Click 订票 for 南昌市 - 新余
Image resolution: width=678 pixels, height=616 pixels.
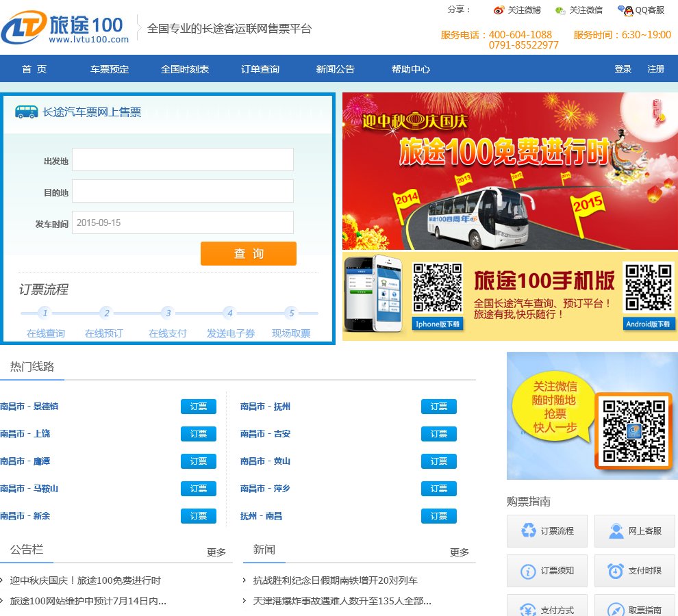point(199,515)
